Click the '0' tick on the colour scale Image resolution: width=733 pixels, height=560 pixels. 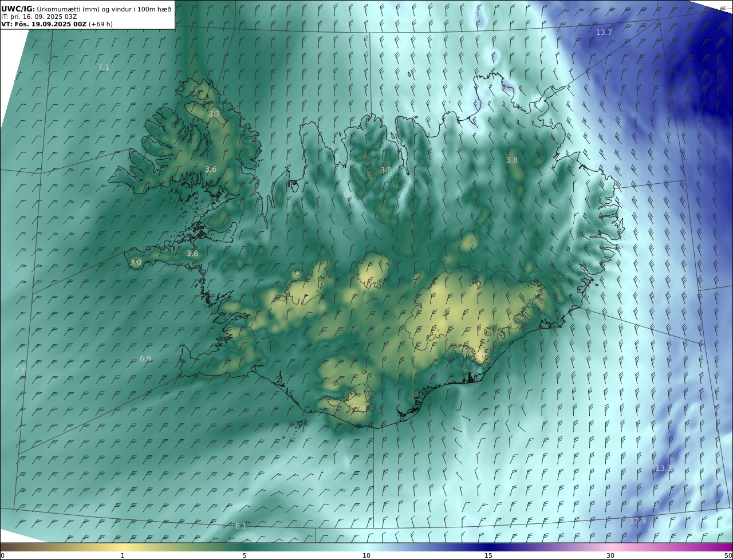point(2,555)
